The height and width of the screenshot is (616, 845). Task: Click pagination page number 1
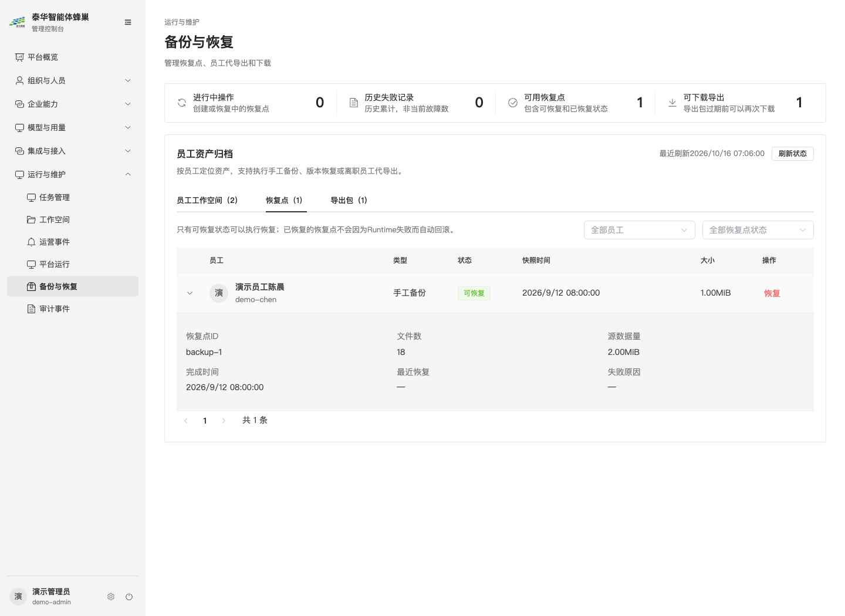[205, 421]
